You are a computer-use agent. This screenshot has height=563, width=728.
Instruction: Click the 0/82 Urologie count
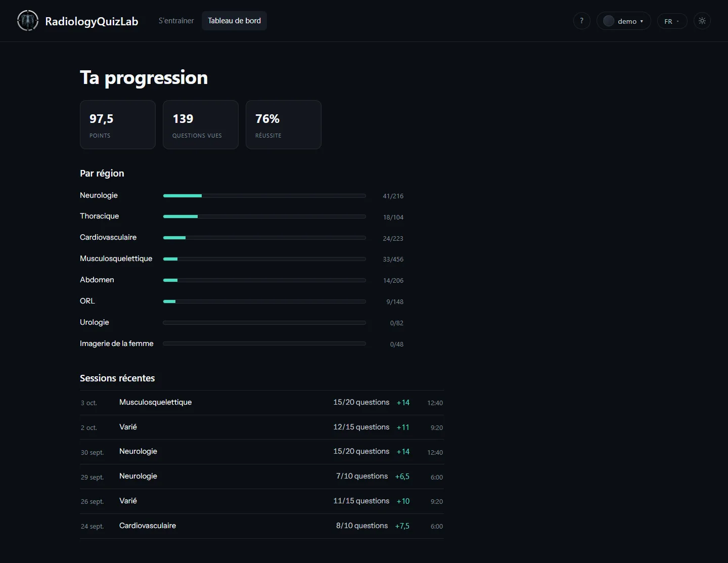397,323
